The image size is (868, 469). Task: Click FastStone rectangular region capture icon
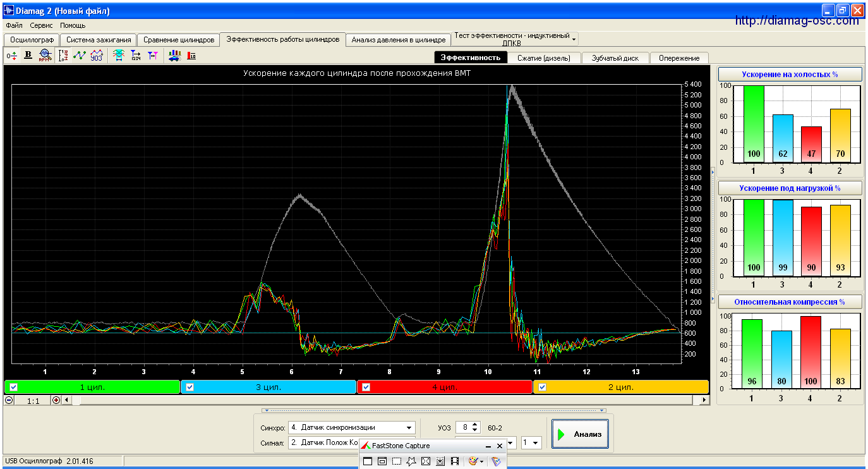[x=397, y=461]
